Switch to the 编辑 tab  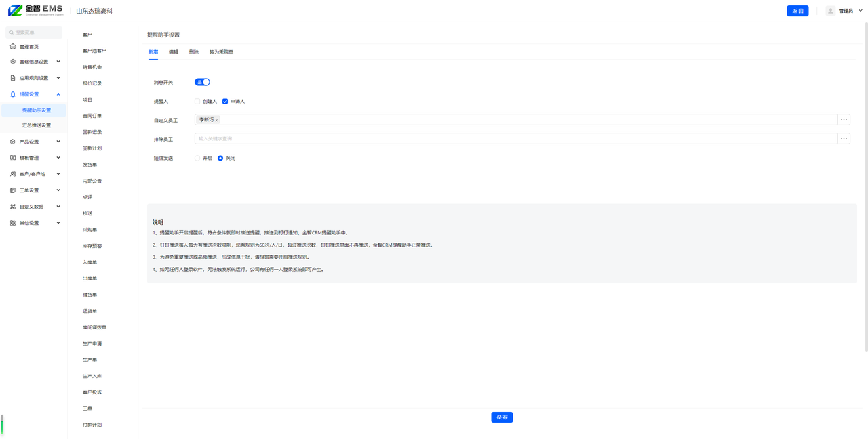[174, 52]
